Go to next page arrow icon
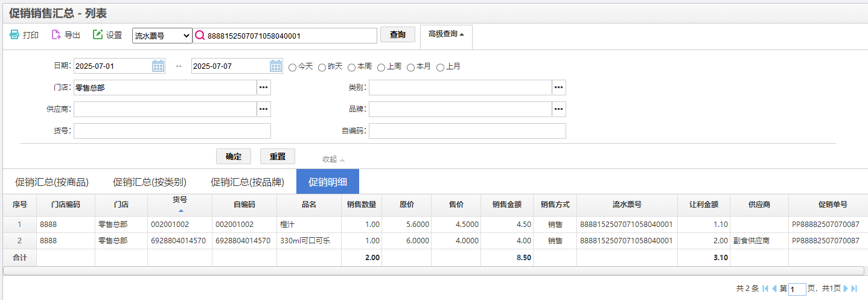The image size is (868, 300). [846, 289]
